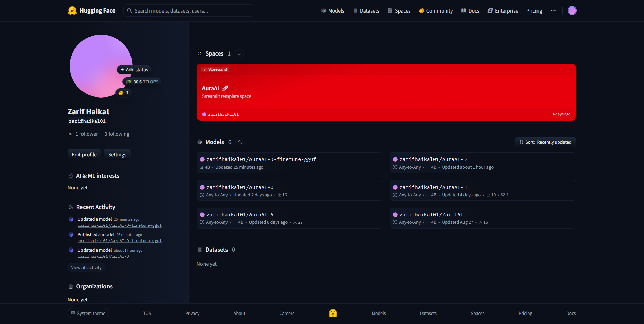Open the zarifhaikal01/AuraAI-D model card
This screenshot has width=644, height=324.
(483, 163)
